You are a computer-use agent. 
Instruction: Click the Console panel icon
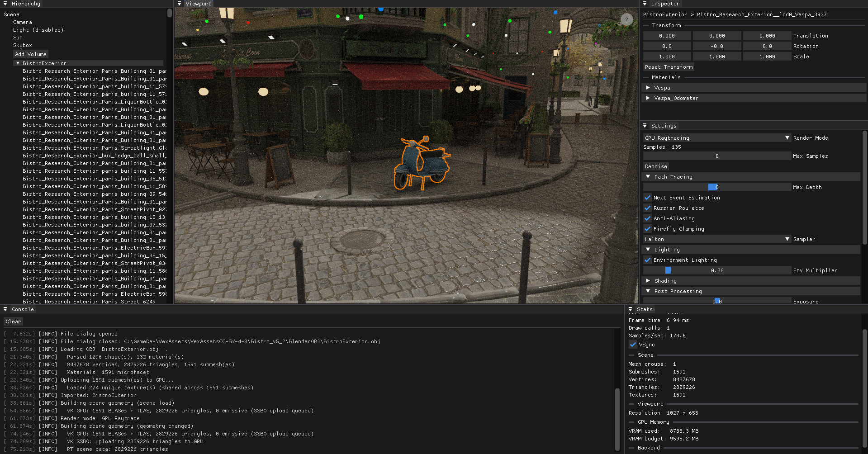point(5,309)
